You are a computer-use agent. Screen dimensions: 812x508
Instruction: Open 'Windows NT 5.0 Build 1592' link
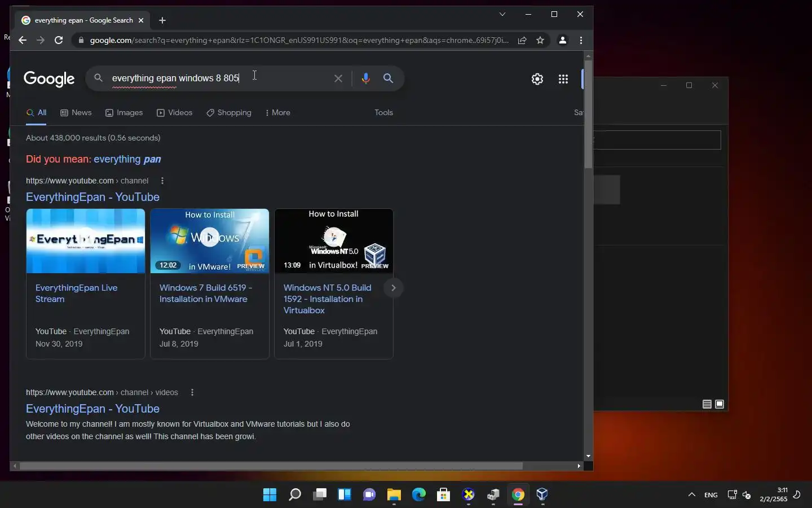[x=327, y=299]
